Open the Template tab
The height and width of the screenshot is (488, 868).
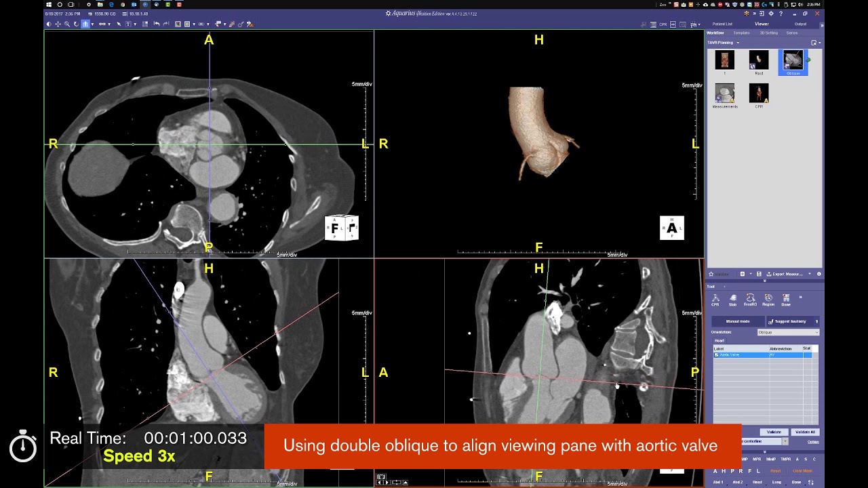(x=741, y=33)
